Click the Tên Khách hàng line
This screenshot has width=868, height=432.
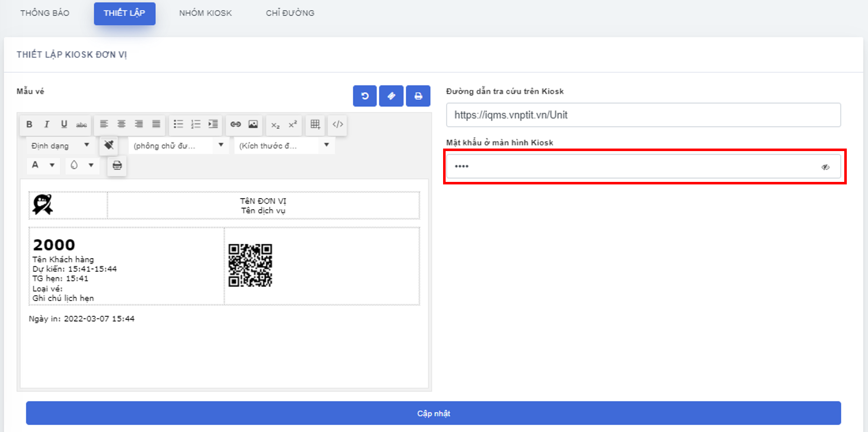(x=63, y=259)
